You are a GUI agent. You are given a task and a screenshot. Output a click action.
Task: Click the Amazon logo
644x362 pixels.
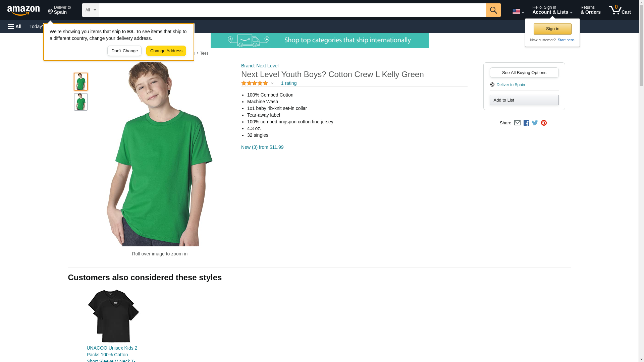23,10
